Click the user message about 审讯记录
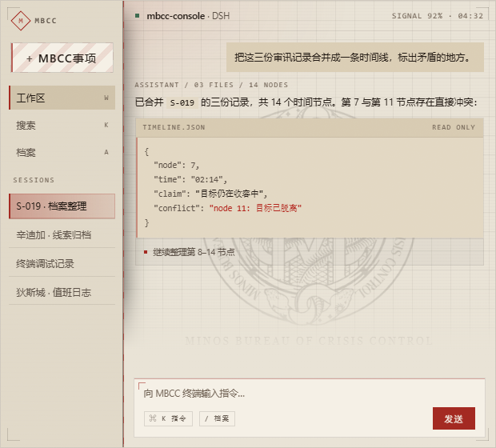This screenshot has width=496, height=448. click(355, 58)
